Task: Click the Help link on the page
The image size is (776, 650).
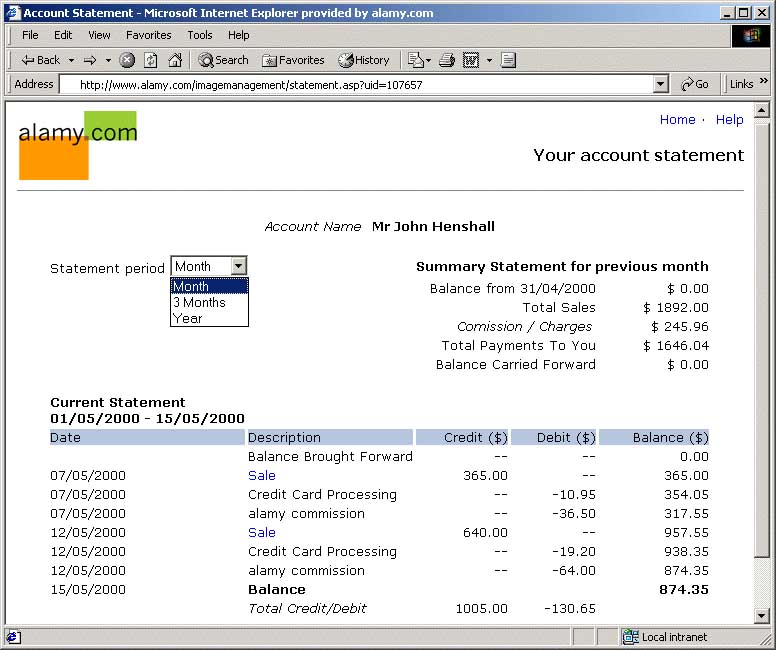Action: [729, 120]
